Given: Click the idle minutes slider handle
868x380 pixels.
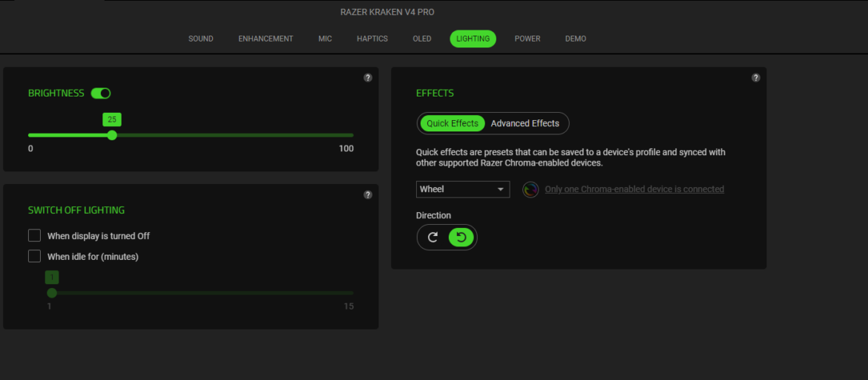Looking at the screenshot, I should 52,292.
